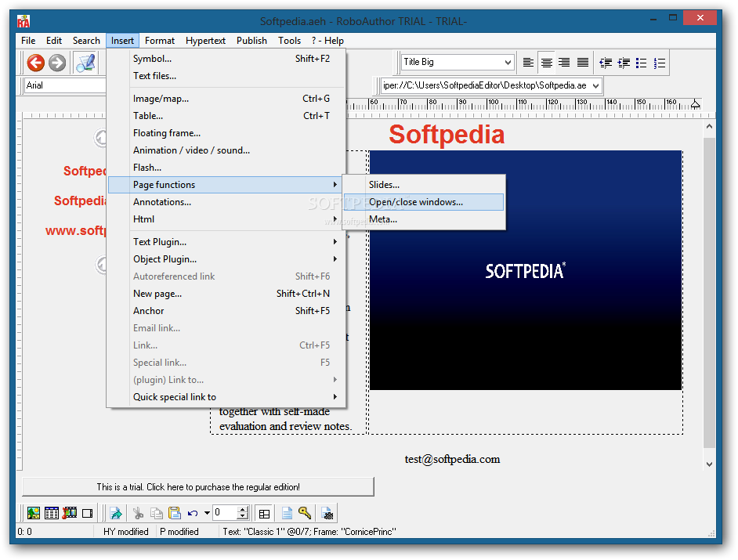Align text left
Screen dimensions: 738x560
point(528,62)
